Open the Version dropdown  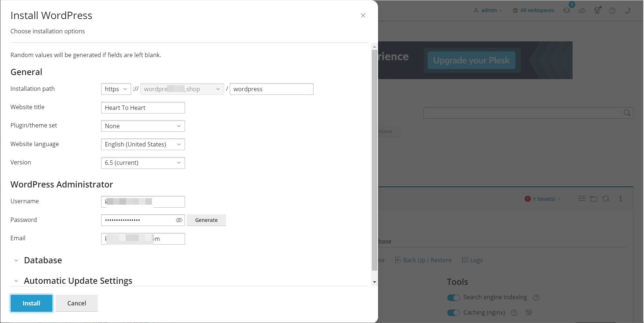point(143,163)
